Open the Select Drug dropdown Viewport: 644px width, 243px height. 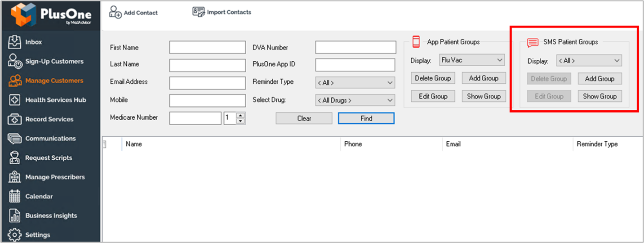pos(355,100)
